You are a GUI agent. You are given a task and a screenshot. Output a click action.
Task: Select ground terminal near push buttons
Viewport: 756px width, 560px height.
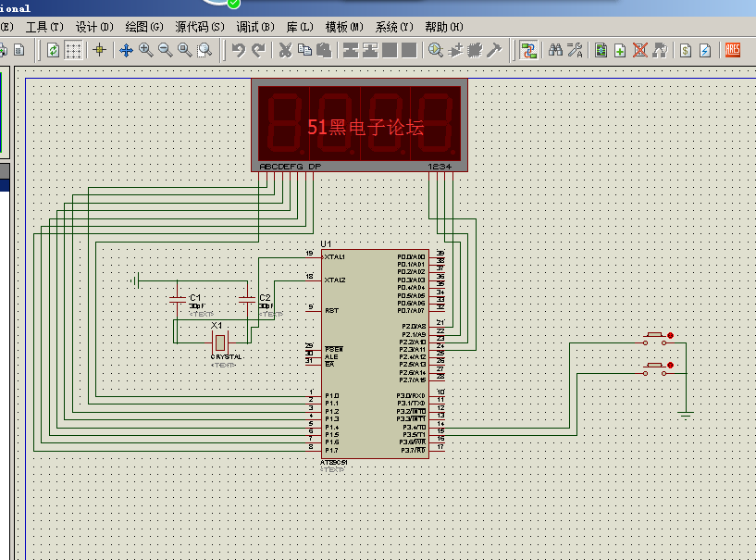686,413
